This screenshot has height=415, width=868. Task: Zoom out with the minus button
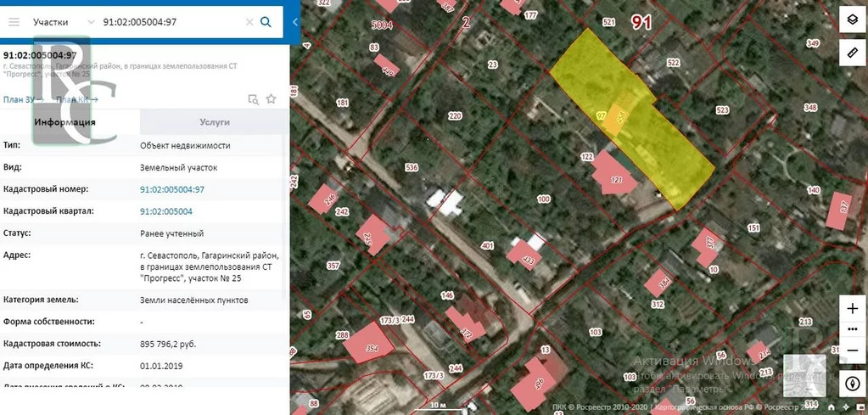[853, 350]
